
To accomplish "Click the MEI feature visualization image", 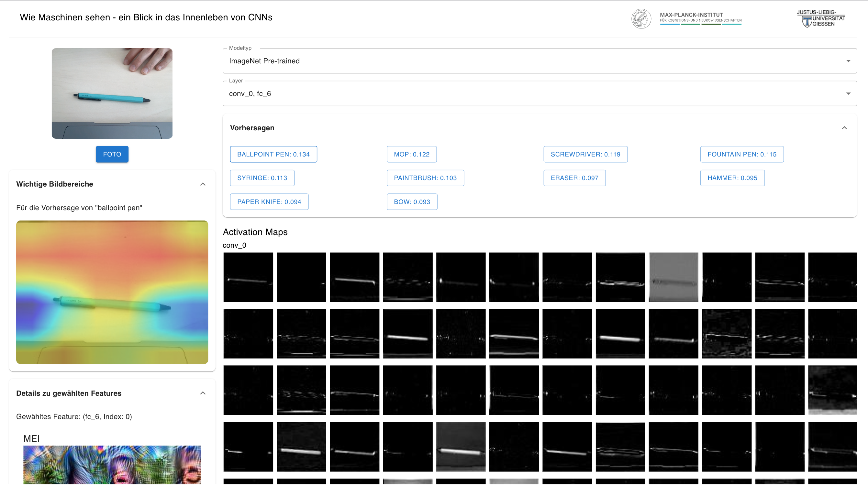I will [112, 465].
